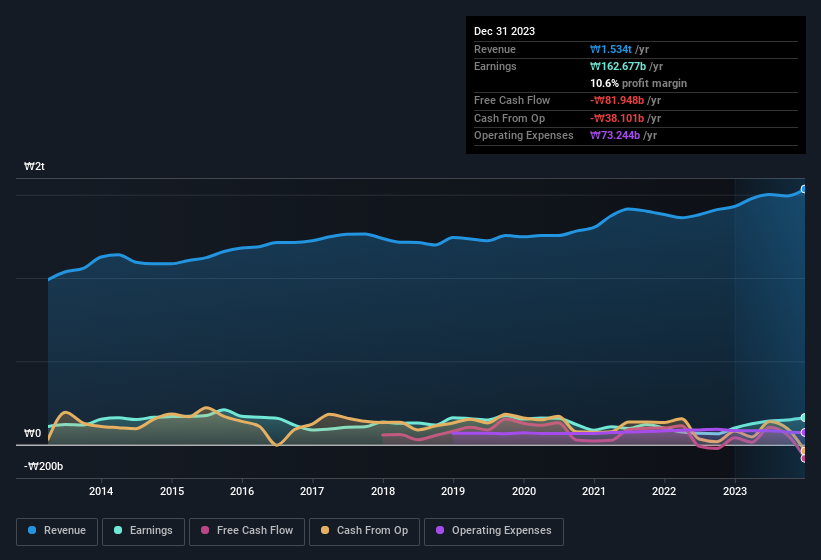Select the 2014 label on the x-axis
The width and height of the screenshot is (821, 560).
(101, 491)
